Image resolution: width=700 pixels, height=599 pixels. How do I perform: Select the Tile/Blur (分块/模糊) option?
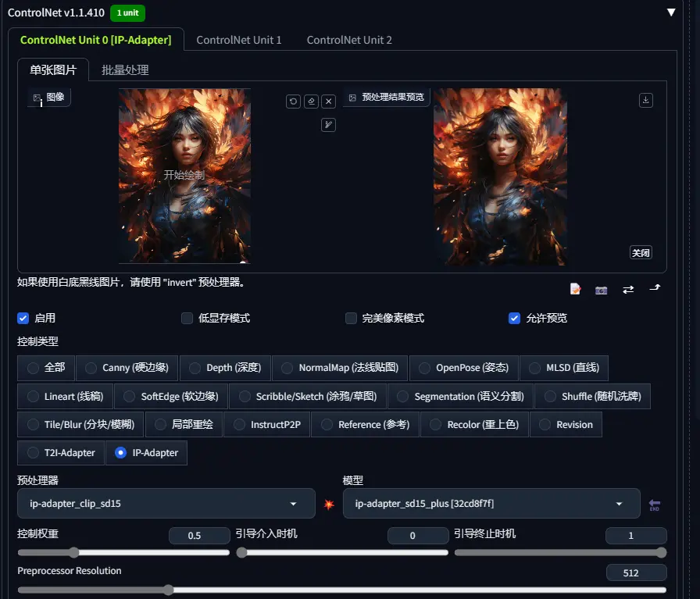click(x=80, y=425)
